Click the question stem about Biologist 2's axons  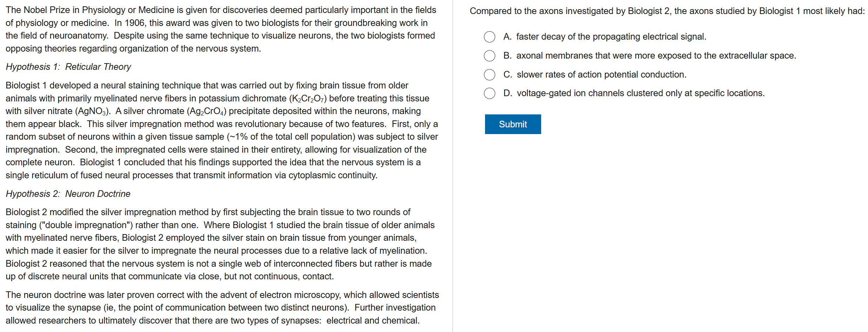667,11
